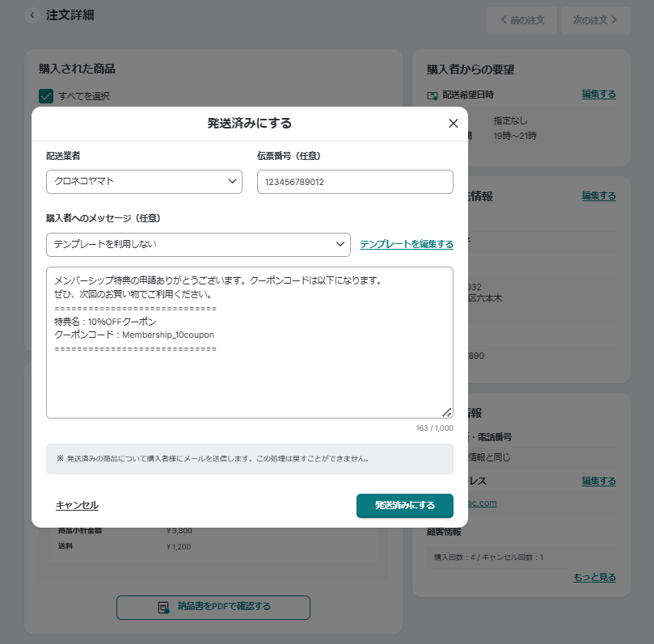Click the 配送希望日時 calendar icon
Viewport: 654px width, 644px height.
pos(432,95)
